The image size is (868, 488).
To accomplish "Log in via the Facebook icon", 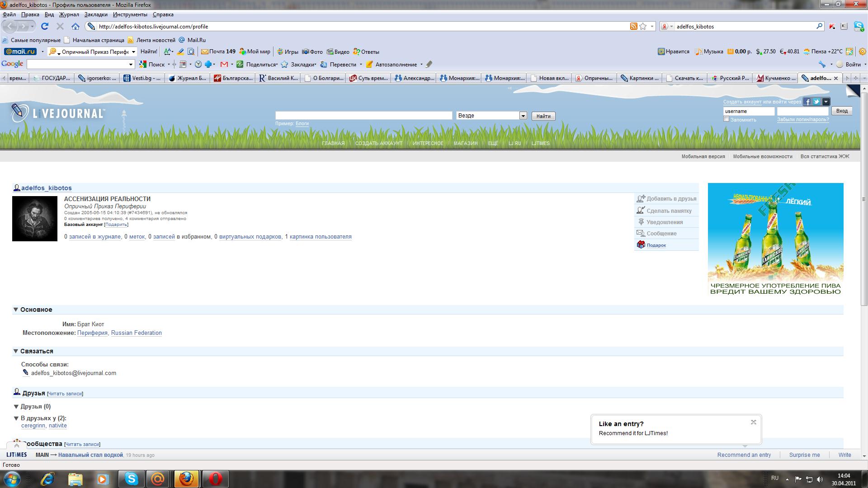I will 807,102.
